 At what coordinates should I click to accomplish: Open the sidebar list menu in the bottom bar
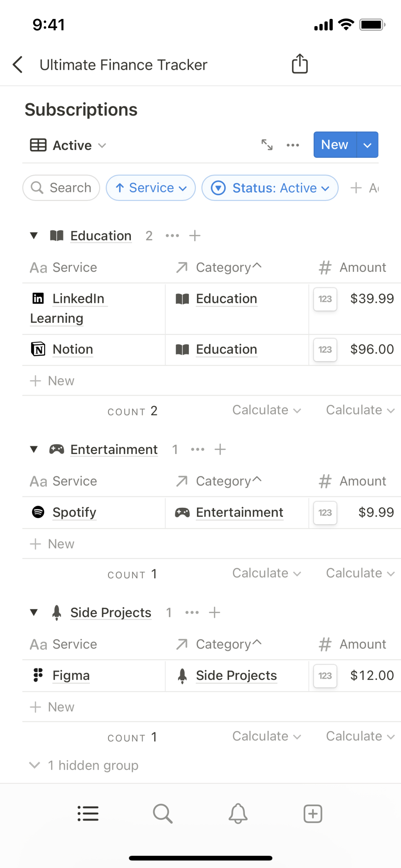(x=88, y=813)
